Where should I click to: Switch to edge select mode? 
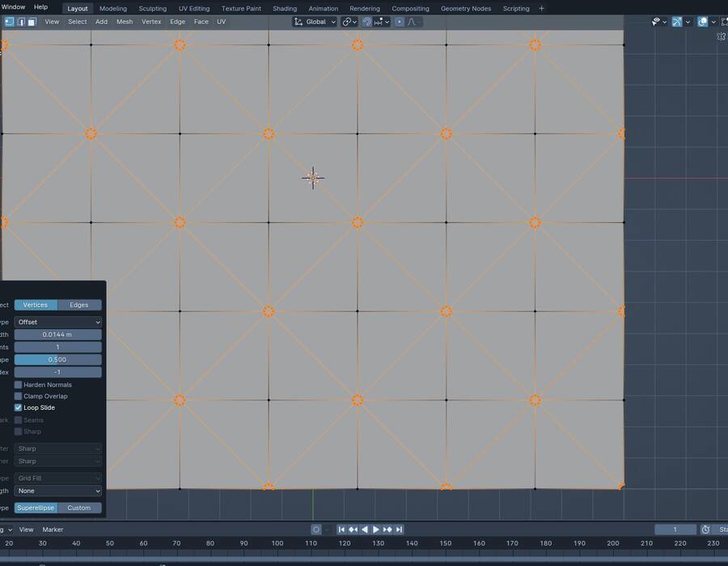(x=21, y=22)
